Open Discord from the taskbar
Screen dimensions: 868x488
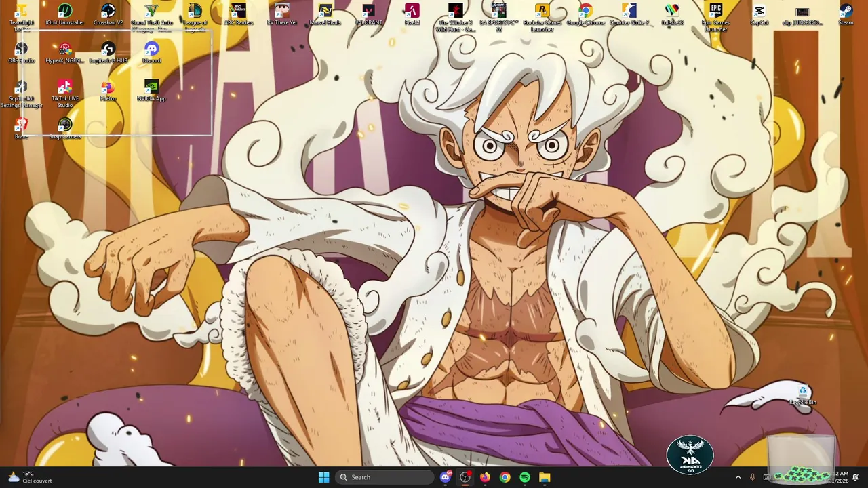click(446, 477)
